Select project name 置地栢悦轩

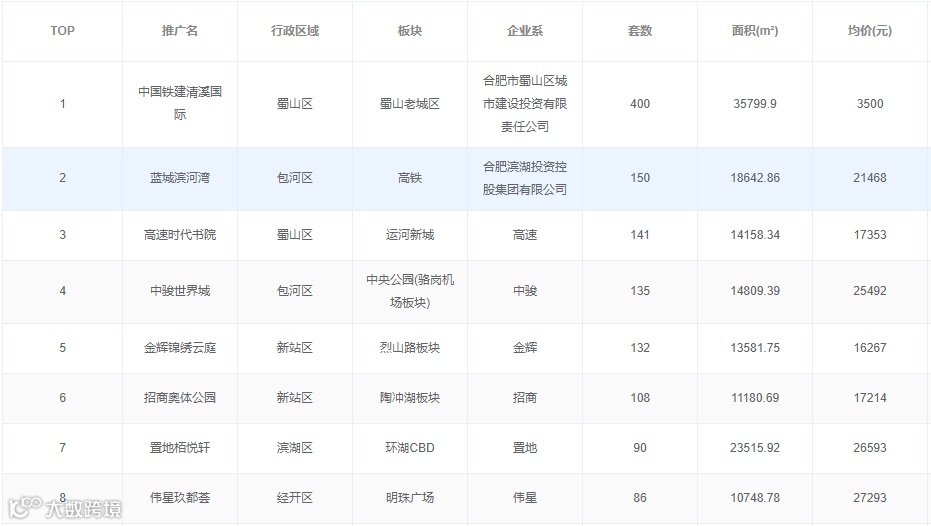click(x=180, y=448)
